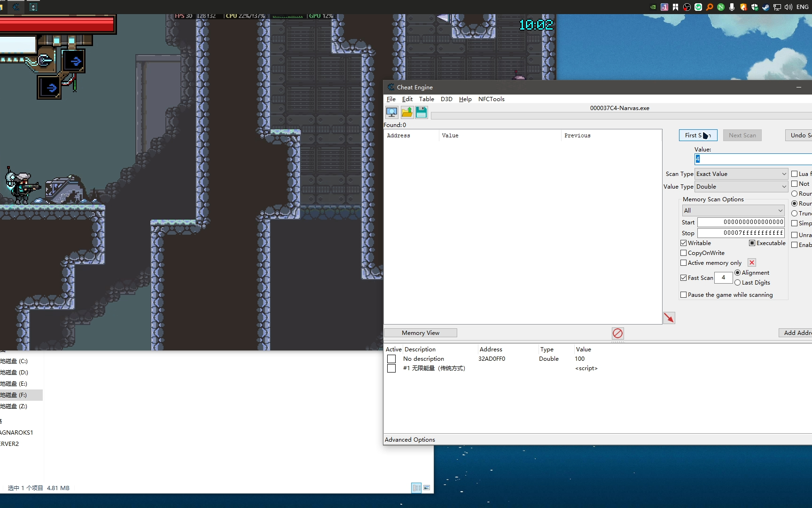The image size is (812, 508).
Task: Click the Steam icon in system tray
Action: click(x=766, y=7)
